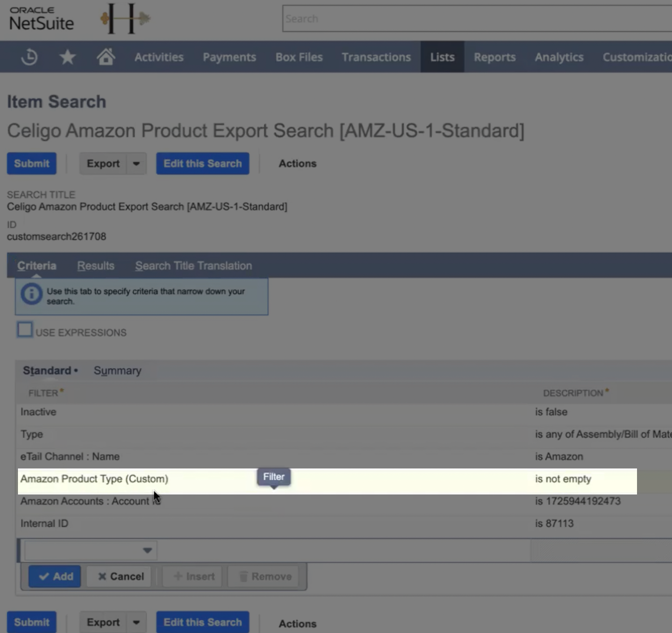This screenshot has width=672, height=633.
Task: Open the Reports menu
Action: pyautogui.click(x=495, y=57)
